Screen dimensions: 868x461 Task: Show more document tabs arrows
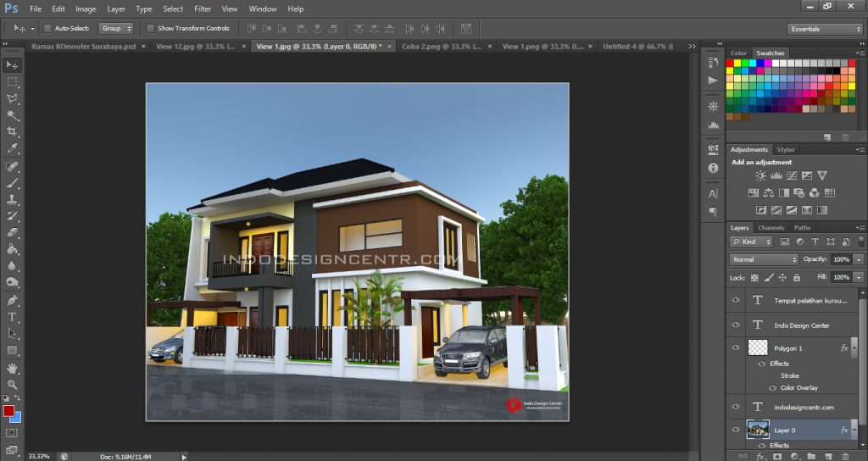coord(692,47)
